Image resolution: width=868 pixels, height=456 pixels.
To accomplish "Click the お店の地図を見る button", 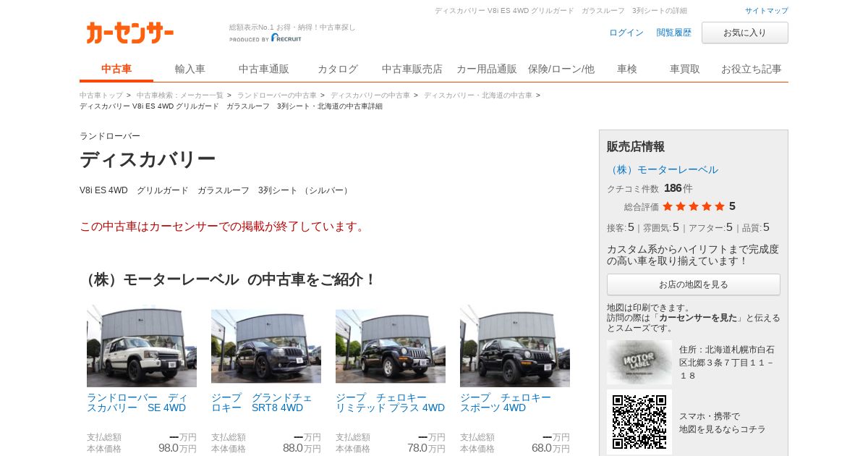I will (x=694, y=284).
